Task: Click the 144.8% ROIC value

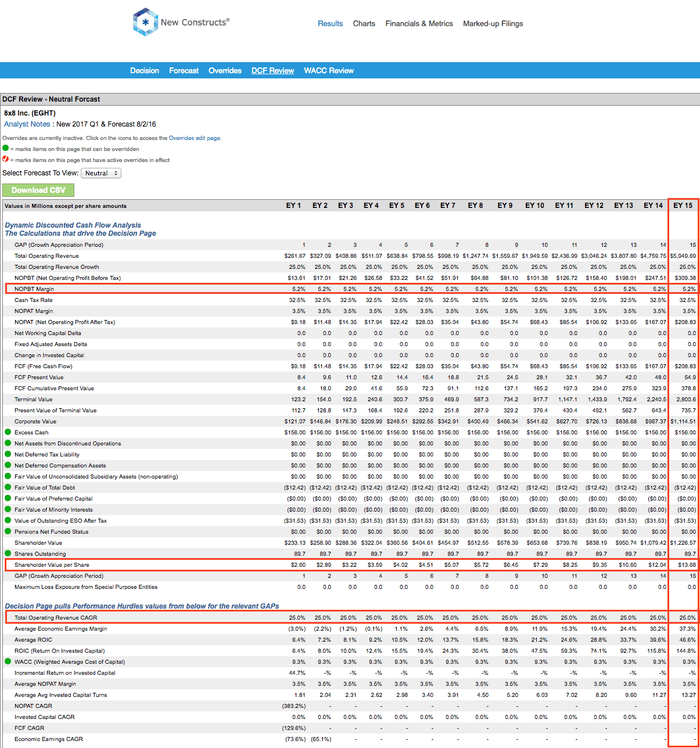Action: point(686,650)
